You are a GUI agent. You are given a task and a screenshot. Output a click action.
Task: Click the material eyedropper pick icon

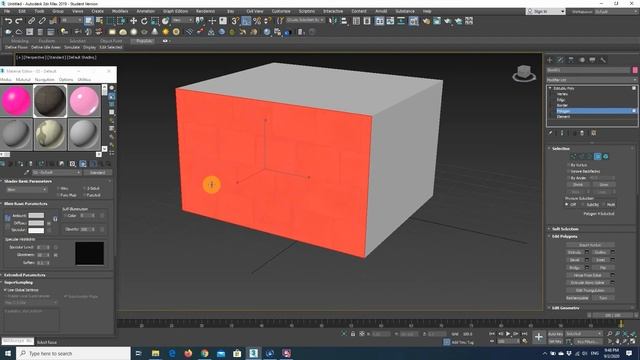point(27,173)
